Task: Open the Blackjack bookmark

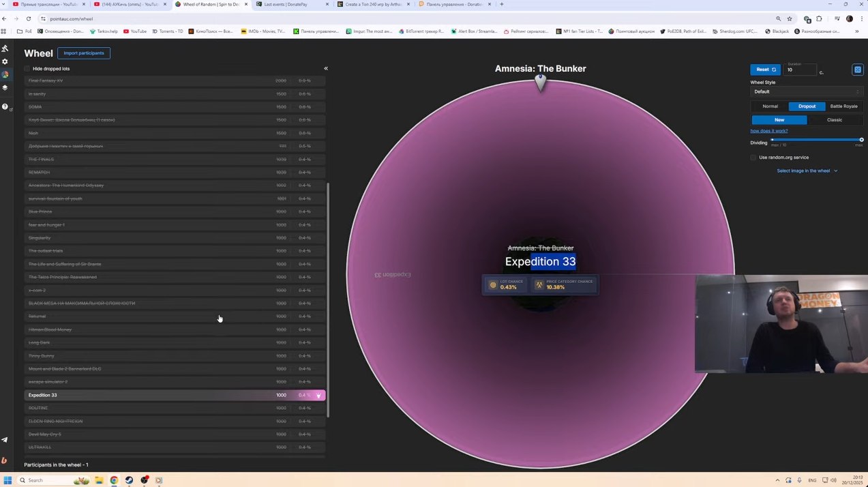Action: tap(777, 31)
